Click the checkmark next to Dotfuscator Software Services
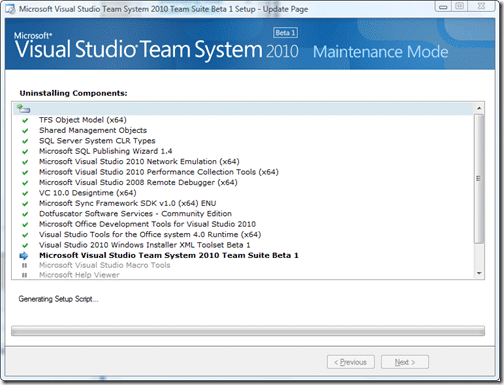 point(25,214)
